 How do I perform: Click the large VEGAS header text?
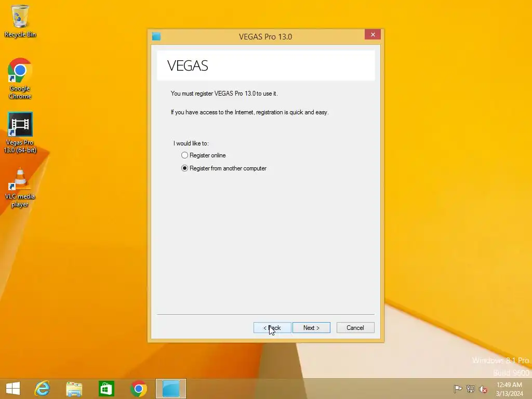[x=188, y=65]
